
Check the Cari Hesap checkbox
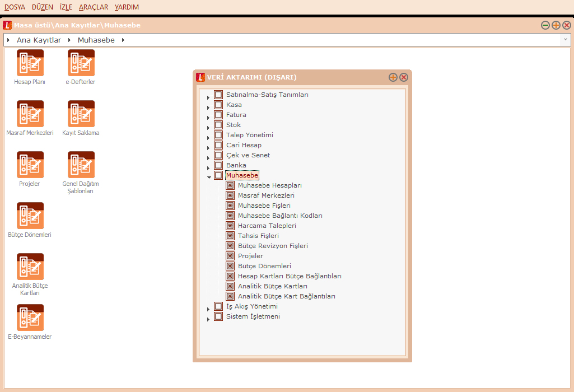point(218,145)
